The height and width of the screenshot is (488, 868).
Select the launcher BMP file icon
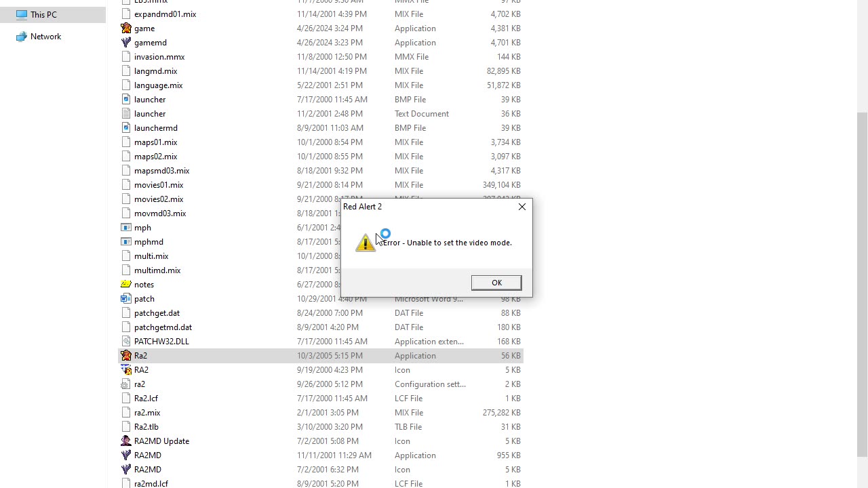coord(126,100)
